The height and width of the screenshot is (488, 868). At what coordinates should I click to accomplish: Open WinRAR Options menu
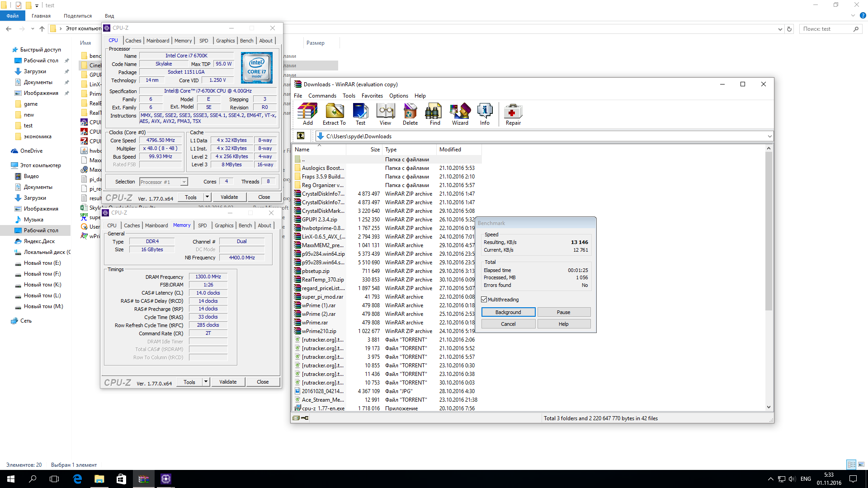[x=398, y=96]
